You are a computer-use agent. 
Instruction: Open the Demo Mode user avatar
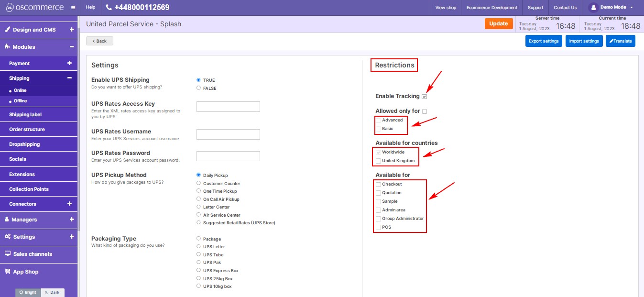(593, 7)
